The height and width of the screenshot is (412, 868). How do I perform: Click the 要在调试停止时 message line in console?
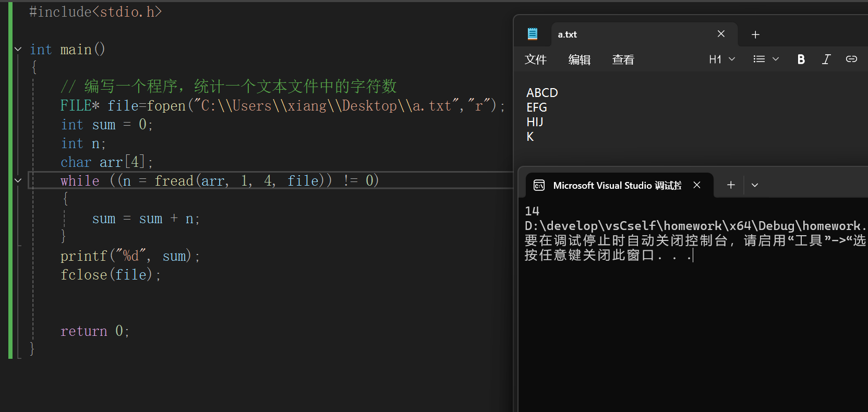coord(696,240)
